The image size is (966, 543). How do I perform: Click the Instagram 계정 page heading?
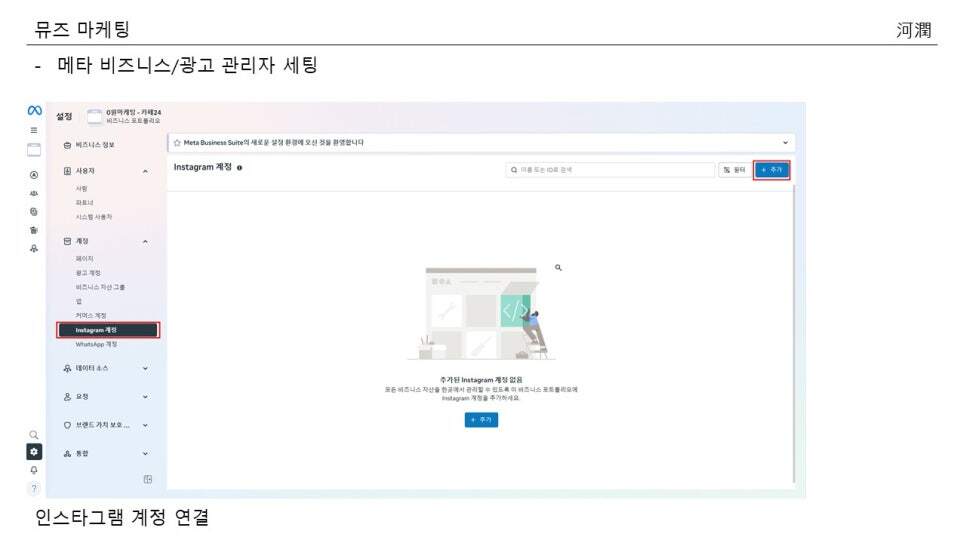point(203,167)
